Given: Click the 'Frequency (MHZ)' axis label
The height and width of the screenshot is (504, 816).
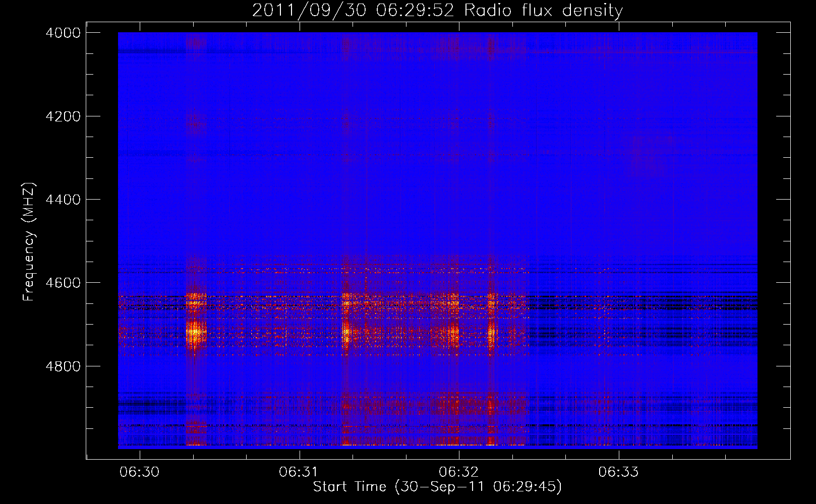Looking at the screenshot, I should tap(29, 242).
